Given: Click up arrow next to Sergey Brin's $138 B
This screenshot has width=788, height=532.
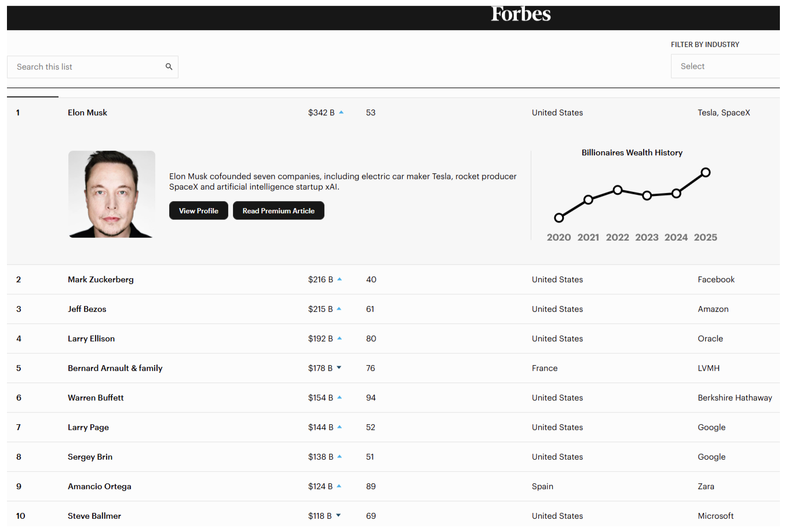Looking at the screenshot, I should [340, 457].
